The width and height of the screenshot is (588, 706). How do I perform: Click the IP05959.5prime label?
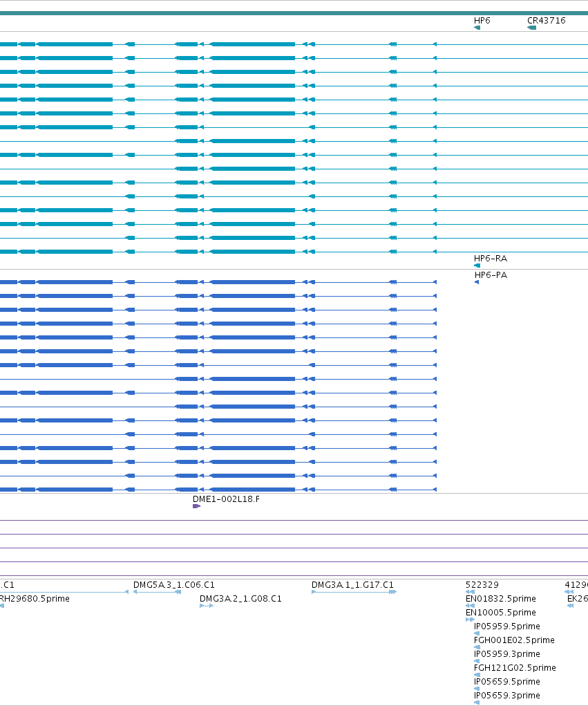[x=507, y=626]
